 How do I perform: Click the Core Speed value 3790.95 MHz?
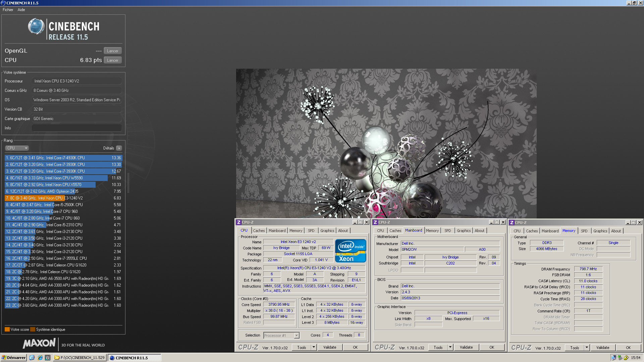[279, 305]
